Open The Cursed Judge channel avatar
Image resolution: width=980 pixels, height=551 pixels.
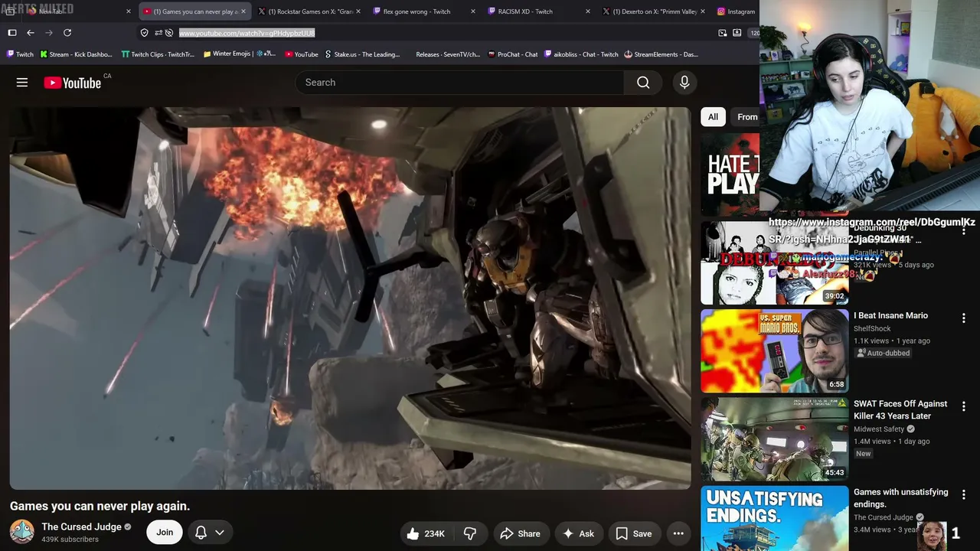click(x=22, y=532)
